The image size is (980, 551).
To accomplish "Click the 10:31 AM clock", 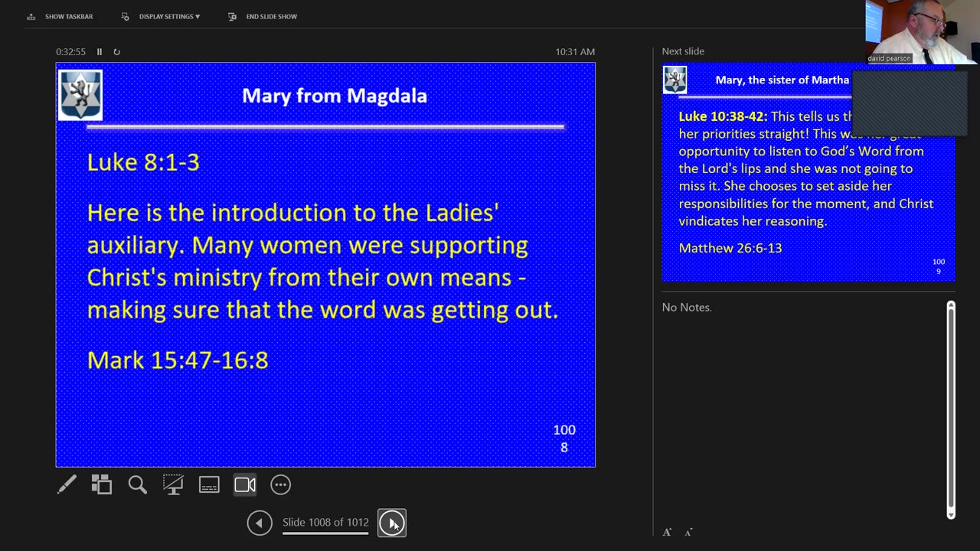I will (x=575, y=52).
